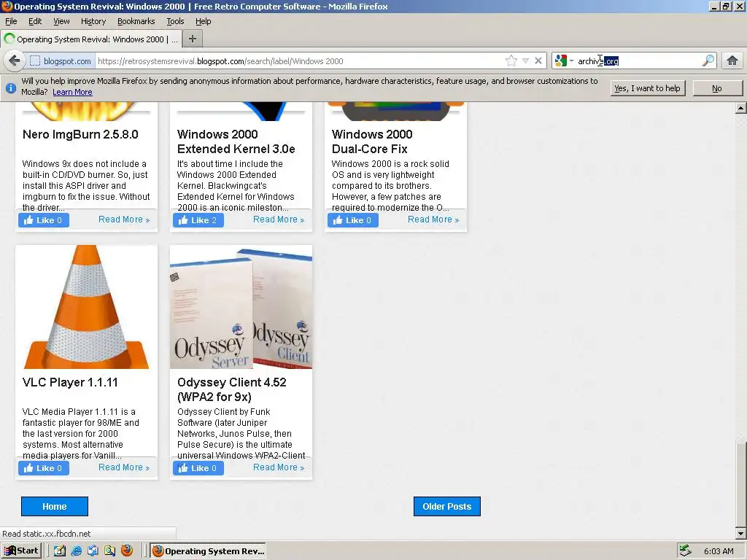Screen dimensions: 747x560
Task: Open the File menu
Action: coord(11,21)
